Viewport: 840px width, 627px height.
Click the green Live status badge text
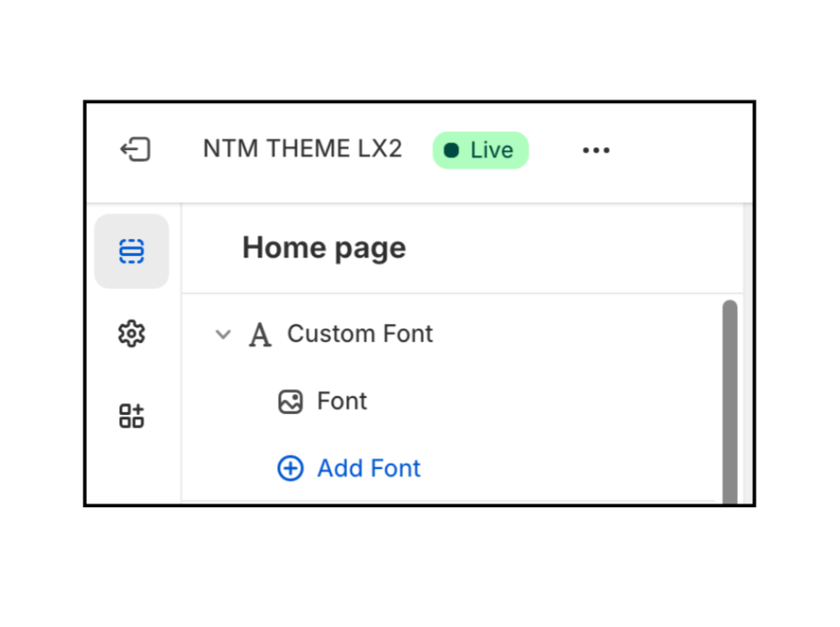pyautogui.click(x=491, y=150)
